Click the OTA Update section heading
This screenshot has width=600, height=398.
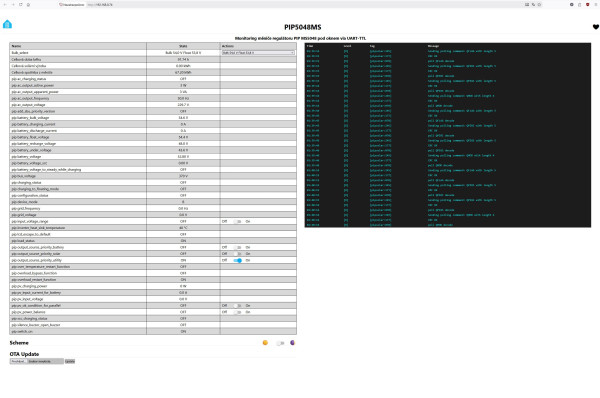click(x=24, y=354)
